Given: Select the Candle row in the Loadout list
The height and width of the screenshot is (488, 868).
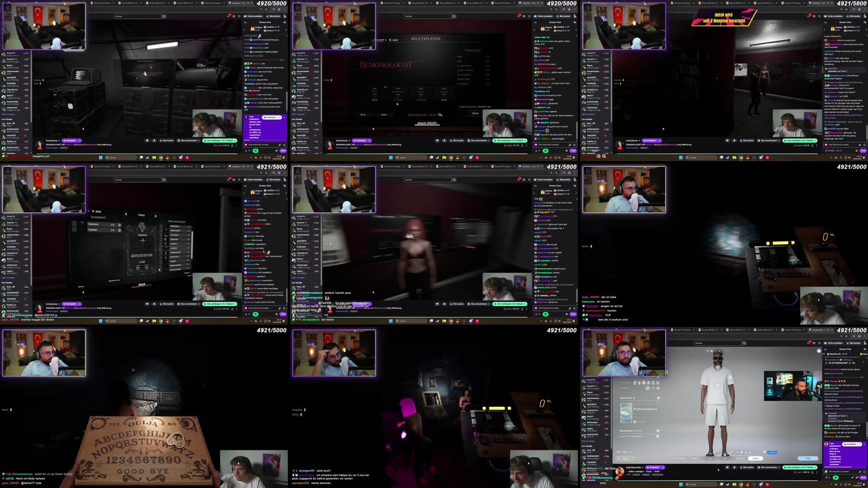Looking at the screenshot, I should (x=104, y=230).
